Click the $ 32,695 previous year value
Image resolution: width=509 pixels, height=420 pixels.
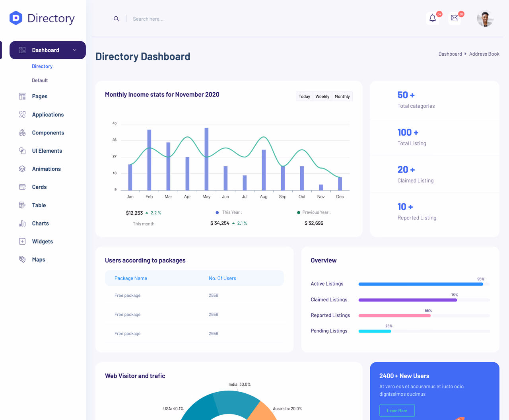coord(314,223)
